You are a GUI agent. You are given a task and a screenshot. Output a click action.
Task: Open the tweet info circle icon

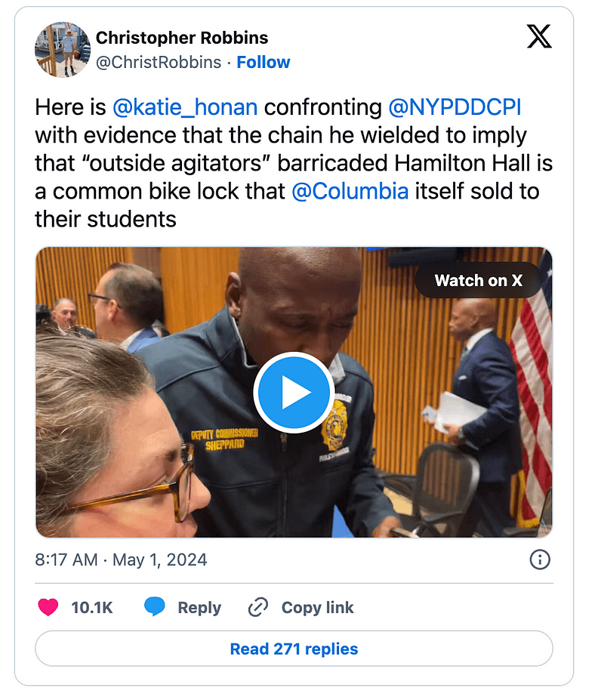pyautogui.click(x=540, y=560)
